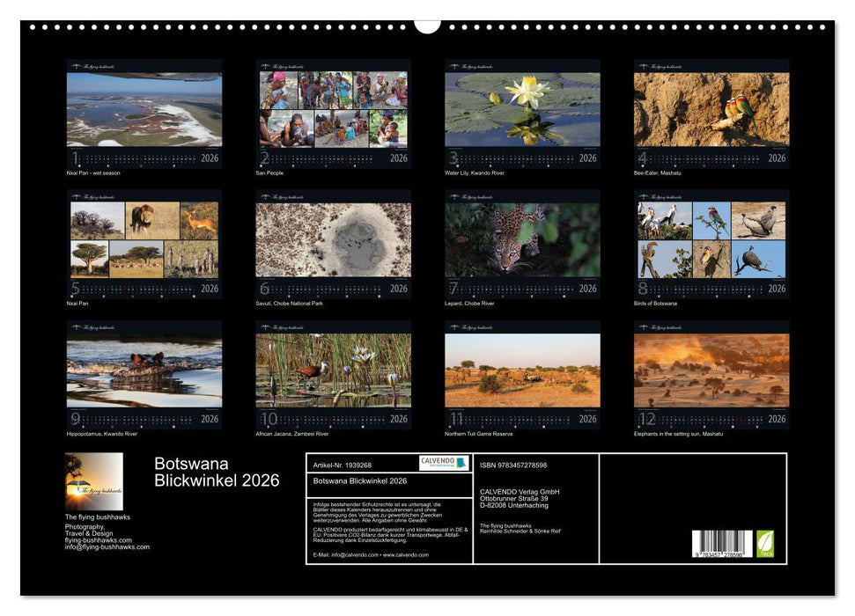Viewport: 855px width, 616px height.
Task: Select the Artikel-Nr. 1939268 label
Action: 343,464
